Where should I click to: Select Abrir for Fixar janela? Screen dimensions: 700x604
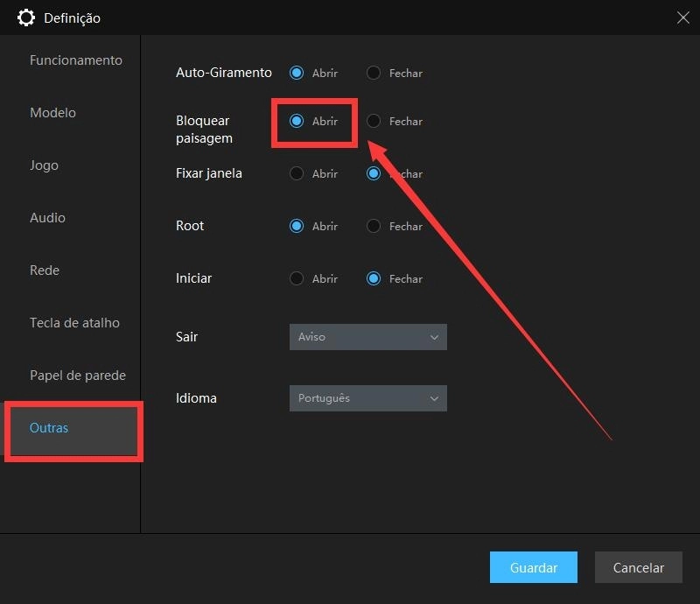click(x=297, y=174)
